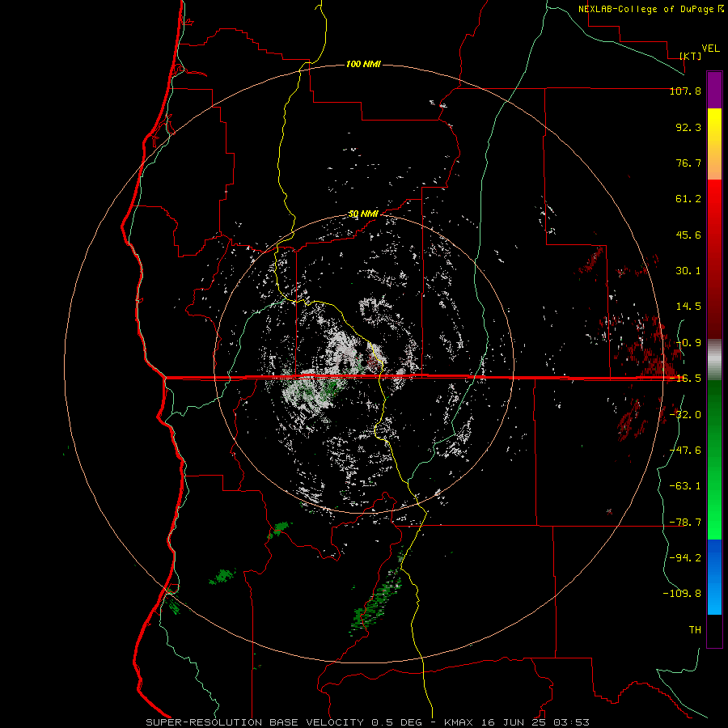Select the 45.6 legend value
Screen dimensions: 728x728
[688, 235]
